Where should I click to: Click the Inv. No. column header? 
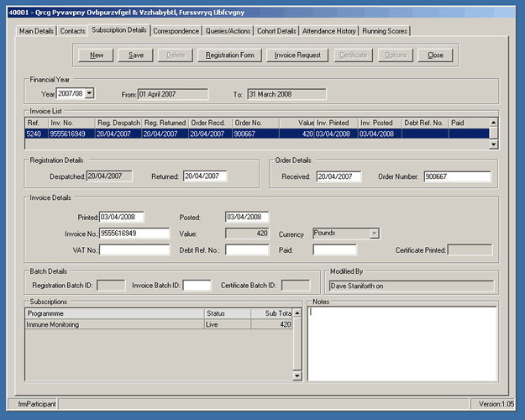[71, 123]
